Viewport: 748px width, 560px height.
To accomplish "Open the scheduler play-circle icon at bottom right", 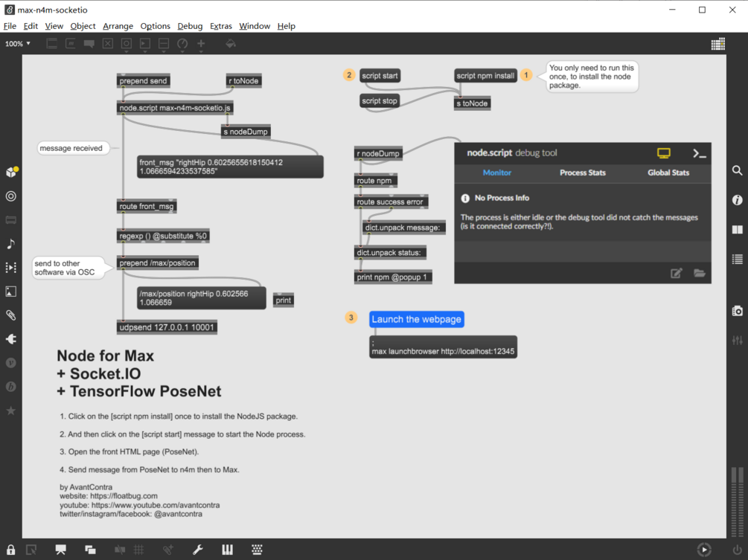I will [704, 550].
